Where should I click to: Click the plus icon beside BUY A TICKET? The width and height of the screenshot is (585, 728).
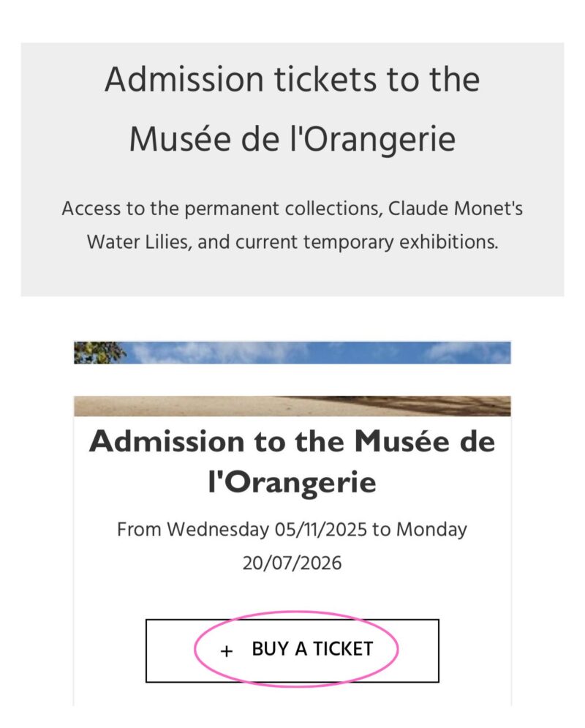227,651
